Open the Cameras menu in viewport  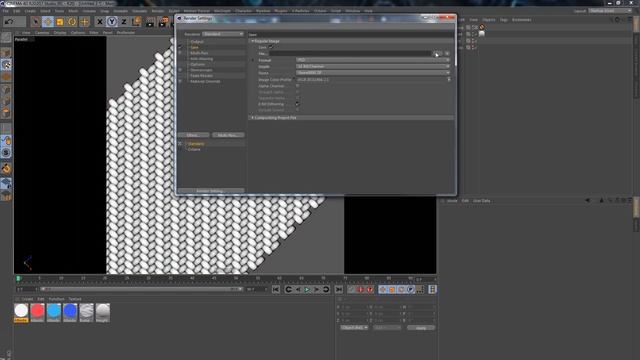[x=42, y=32]
